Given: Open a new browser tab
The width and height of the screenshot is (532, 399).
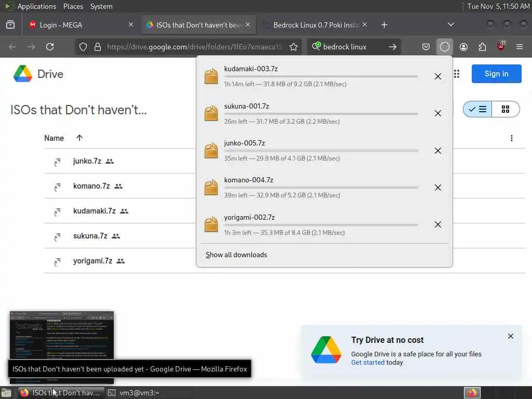Looking at the screenshot, I should tap(384, 25).
